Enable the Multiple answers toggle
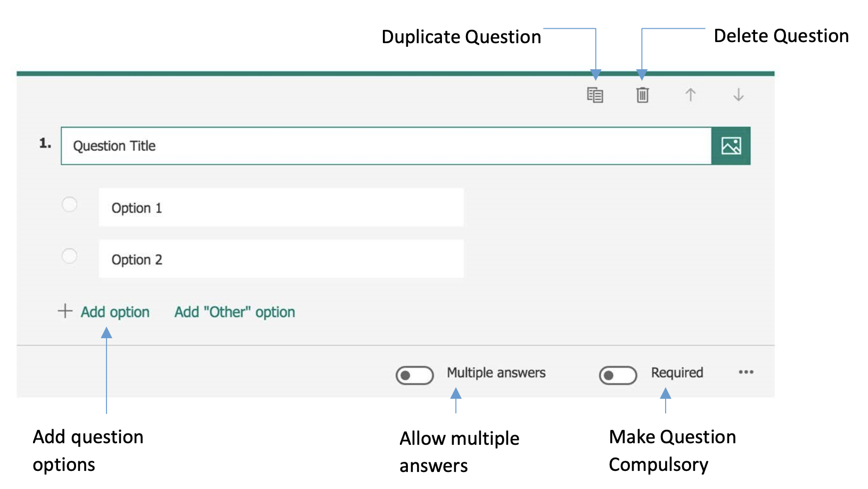 point(414,376)
